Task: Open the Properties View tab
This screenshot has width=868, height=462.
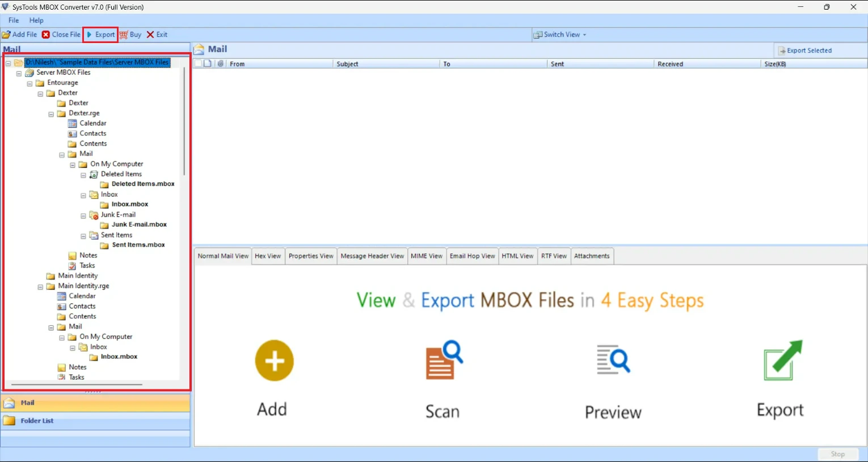Action: [311, 256]
